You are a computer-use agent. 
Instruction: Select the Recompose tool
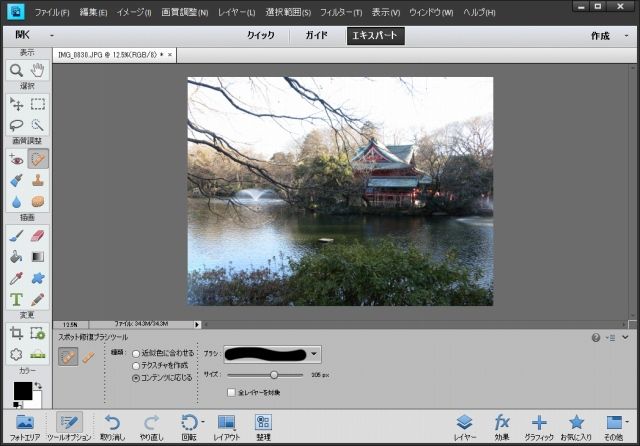coord(38,333)
